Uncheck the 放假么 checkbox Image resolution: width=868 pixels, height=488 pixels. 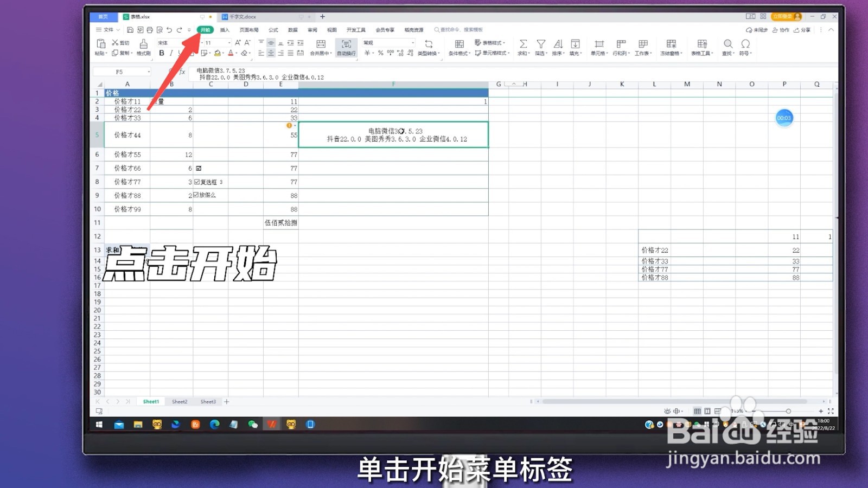click(x=197, y=195)
